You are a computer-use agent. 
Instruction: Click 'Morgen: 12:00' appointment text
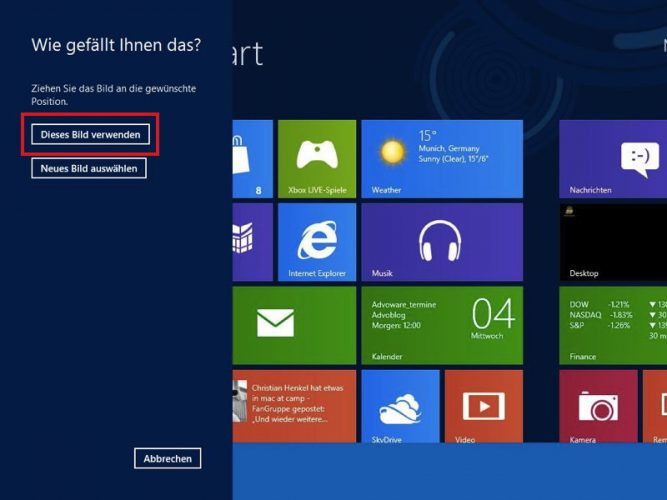point(396,326)
